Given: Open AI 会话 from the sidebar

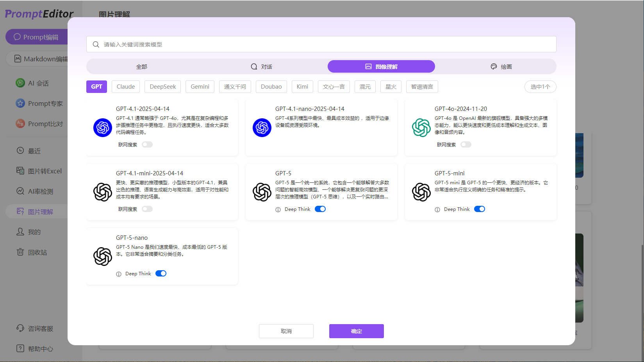Looking at the screenshot, I should point(38,83).
